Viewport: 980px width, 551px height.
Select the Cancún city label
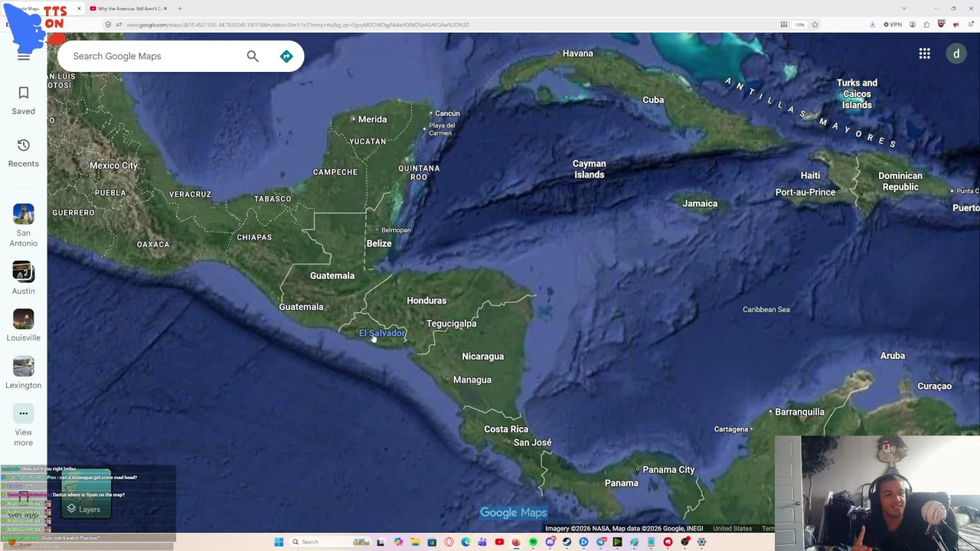447,113
